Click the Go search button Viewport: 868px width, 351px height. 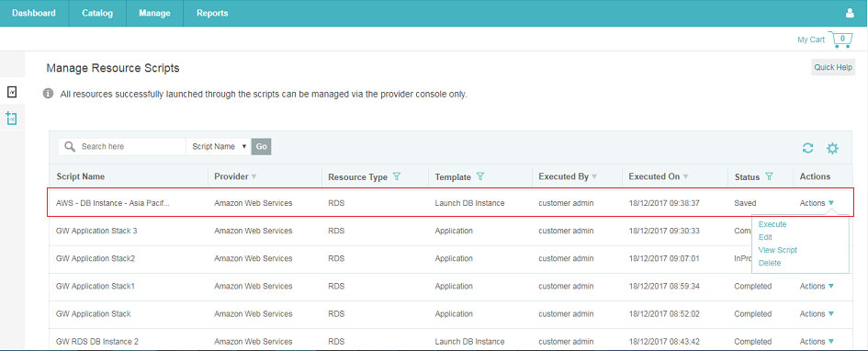point(261,147)
